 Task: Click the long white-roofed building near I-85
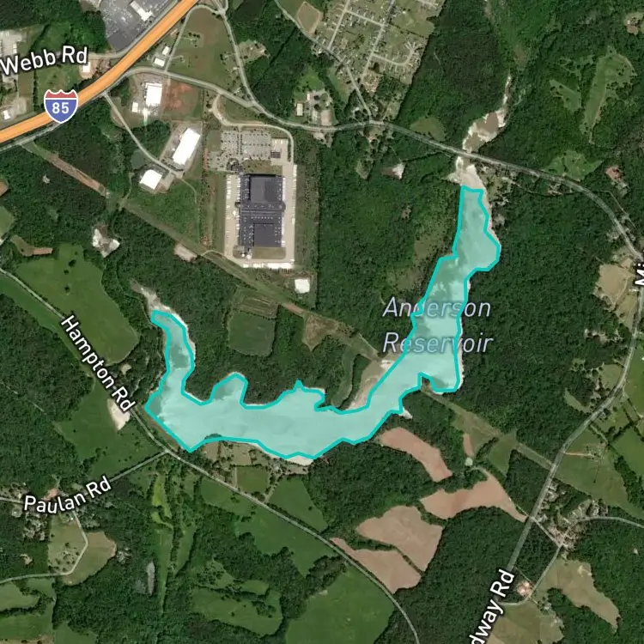185,147
